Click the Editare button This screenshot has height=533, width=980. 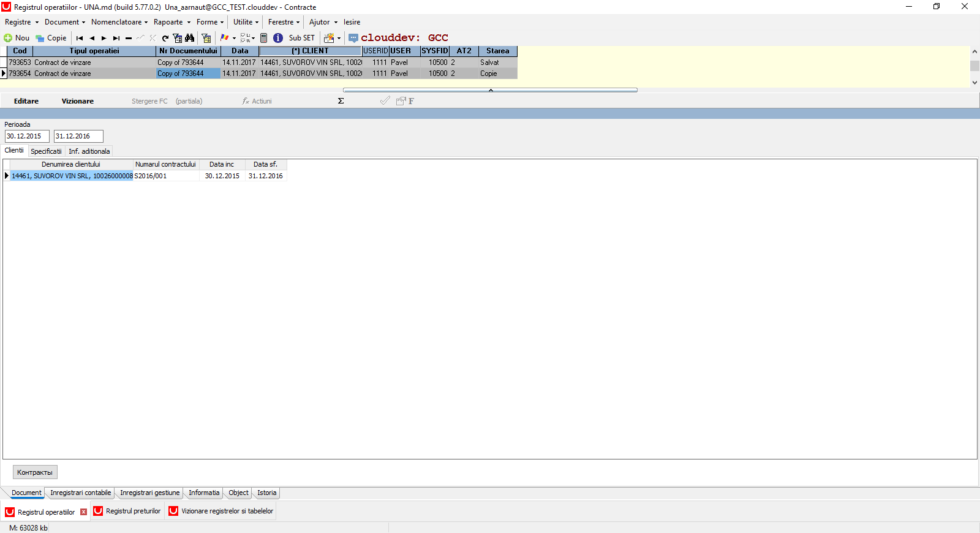coord(26,101)
